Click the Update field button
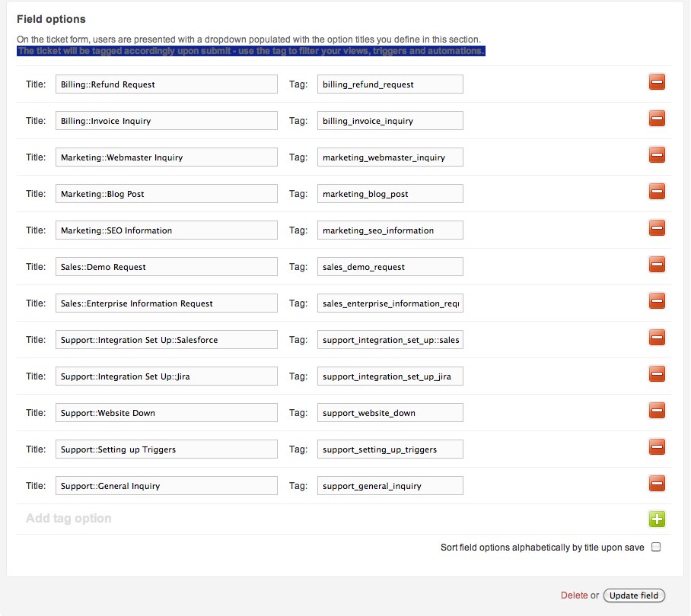The height and width of the screenshot is (616, 691). coord(634,595)
